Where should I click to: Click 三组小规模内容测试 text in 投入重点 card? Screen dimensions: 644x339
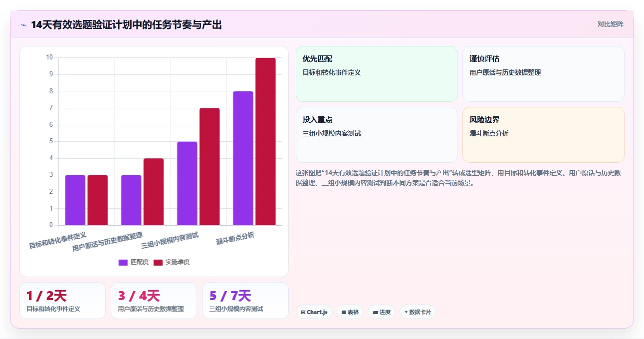[332, 133]
